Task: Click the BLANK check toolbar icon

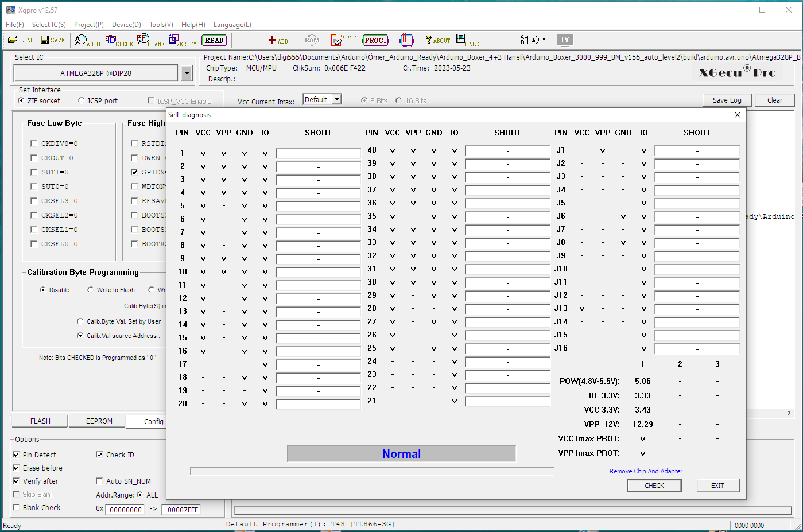Action: [150, 40]
